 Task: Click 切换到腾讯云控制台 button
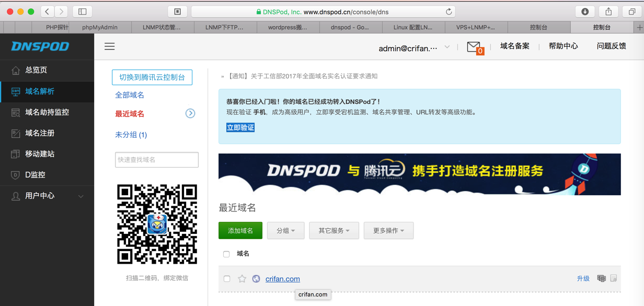152,77
